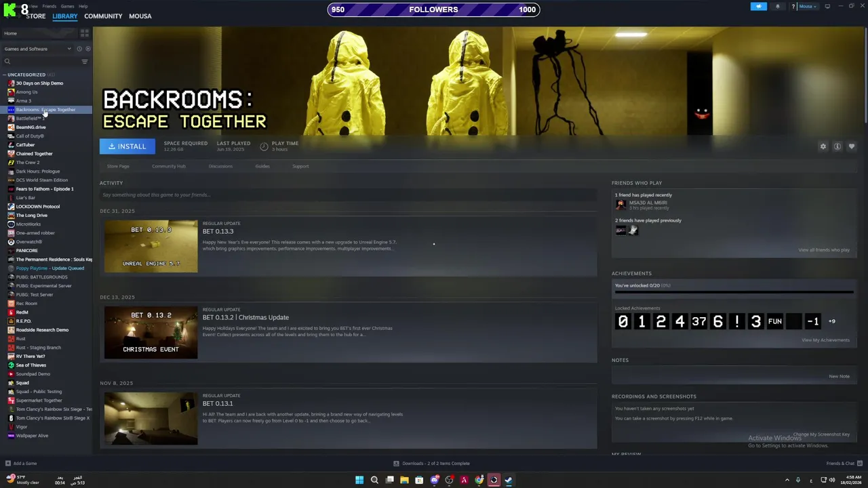Open the FUN locked achievement icon
This screenshot has height=488, width=868.
coord(775,321)
